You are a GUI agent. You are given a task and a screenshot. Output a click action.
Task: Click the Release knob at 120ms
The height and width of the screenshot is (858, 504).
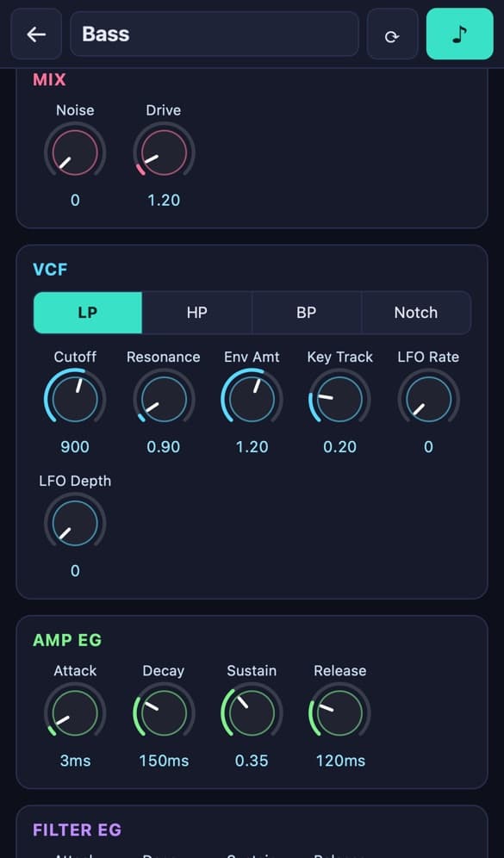coord(339,713)
